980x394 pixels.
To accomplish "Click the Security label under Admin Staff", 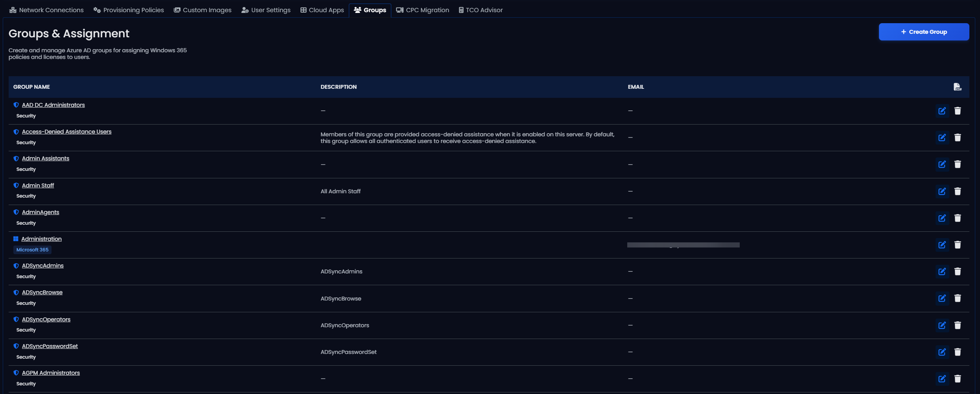I will (x=26, y=196).
